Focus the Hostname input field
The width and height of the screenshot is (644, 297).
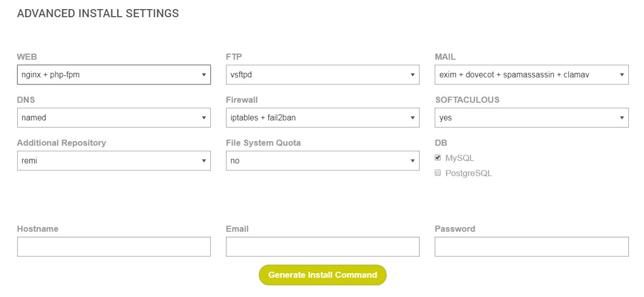pos(114,247)
